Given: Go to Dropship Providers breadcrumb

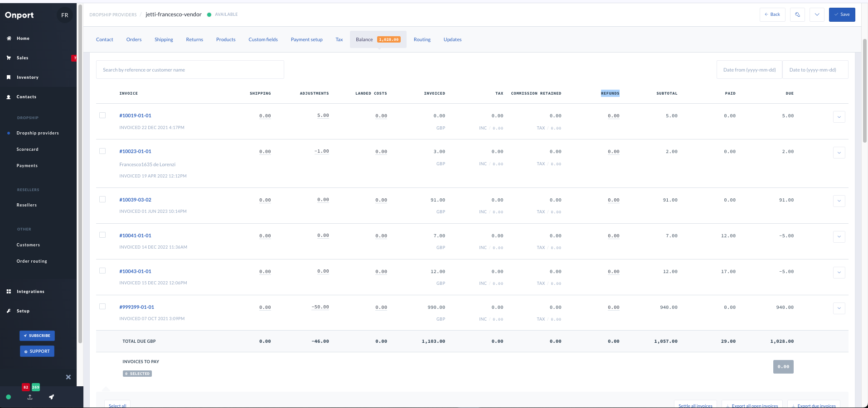Looking at the screenshot, I should 113,15.
